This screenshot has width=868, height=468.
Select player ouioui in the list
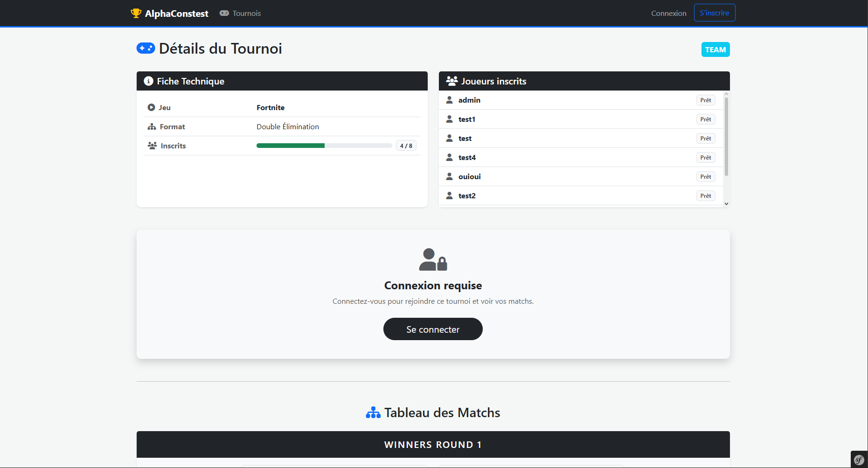point(581,176)
